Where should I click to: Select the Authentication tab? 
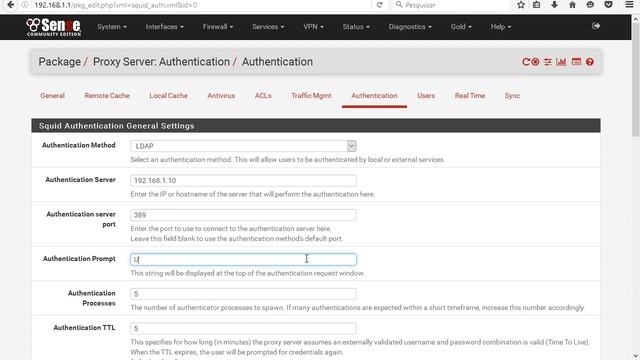tap(374, 96)
